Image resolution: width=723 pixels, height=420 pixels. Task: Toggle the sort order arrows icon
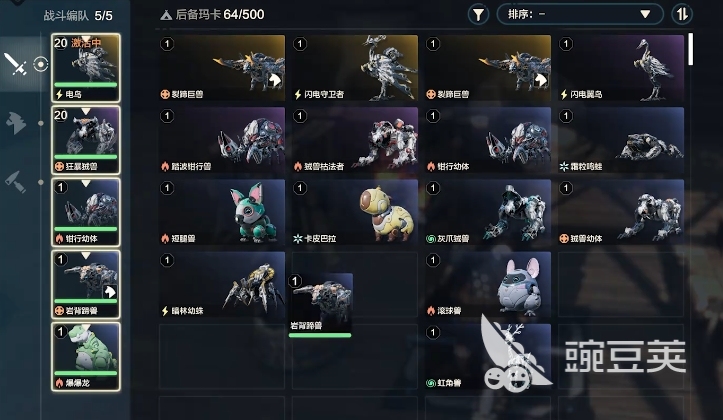point(682,15)
